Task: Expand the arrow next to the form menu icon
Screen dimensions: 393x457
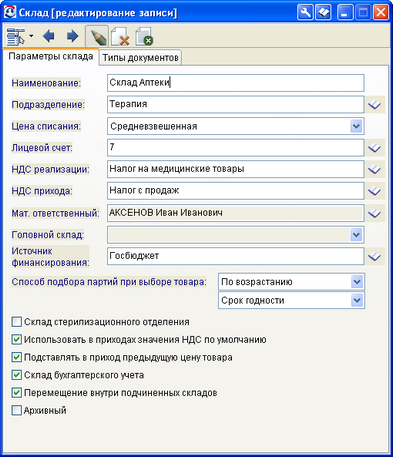Action: pyautogui.click(x=31, y=36)
